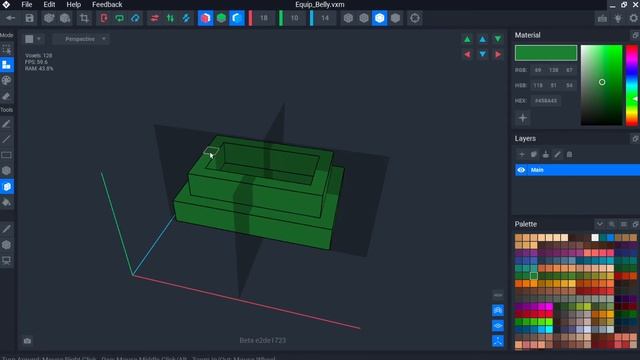Select the grey cube voxel tool

tap(7, 171)
